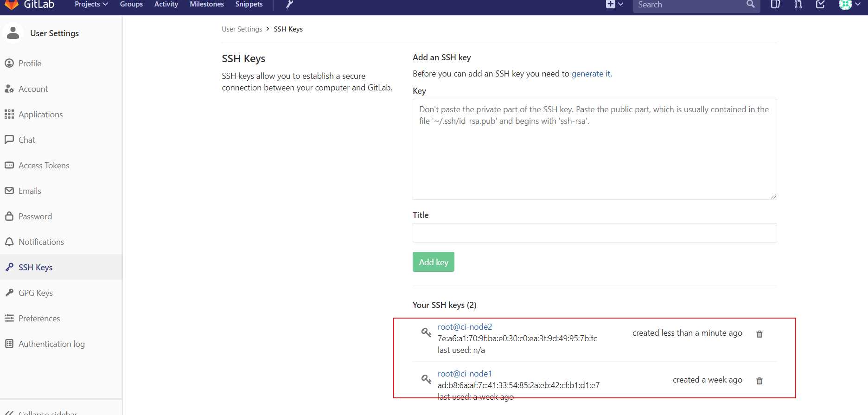Open the merge requests icon
Screen dimensions: 868x415
[x=798, y=5]
